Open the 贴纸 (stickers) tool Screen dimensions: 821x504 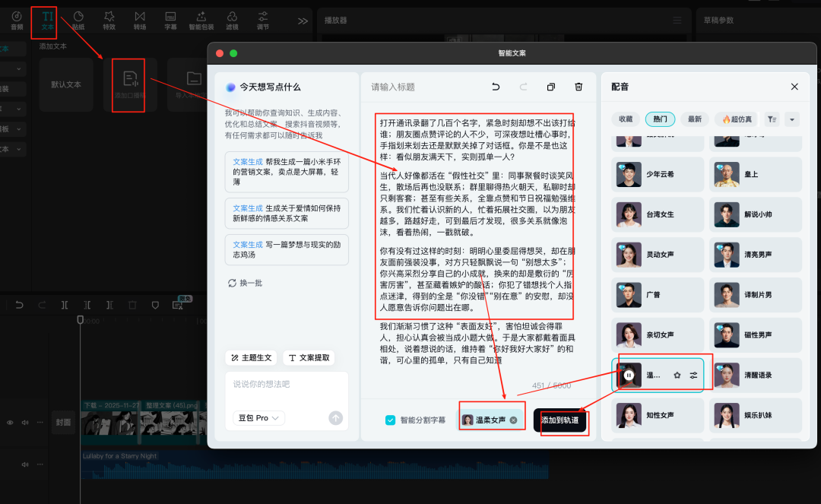(x=78, y=20)
